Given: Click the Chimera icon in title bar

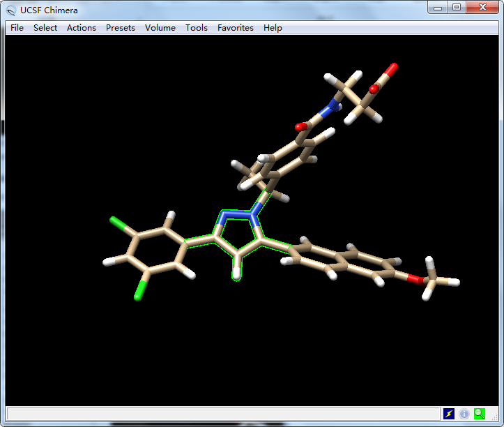Looking at the screenshot, I should pyautogui.click(x=11, y=10).
